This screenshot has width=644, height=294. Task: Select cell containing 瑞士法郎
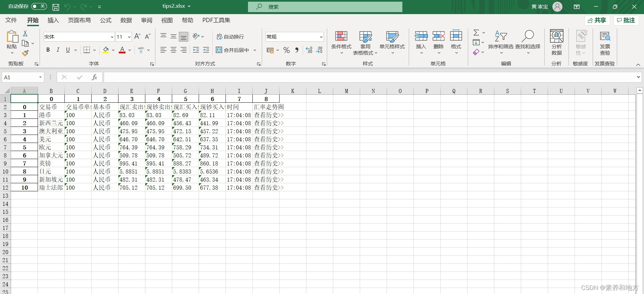(51, 188)
